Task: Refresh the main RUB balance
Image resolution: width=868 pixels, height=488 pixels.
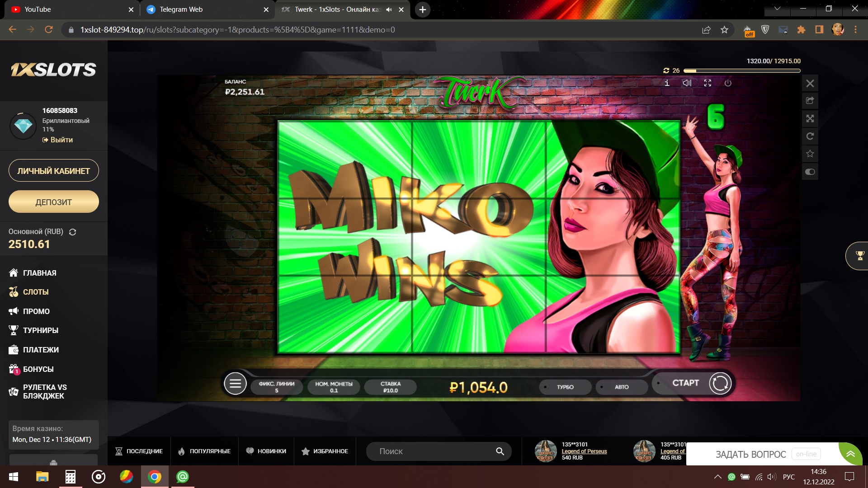Action: [x=72, y=232]
